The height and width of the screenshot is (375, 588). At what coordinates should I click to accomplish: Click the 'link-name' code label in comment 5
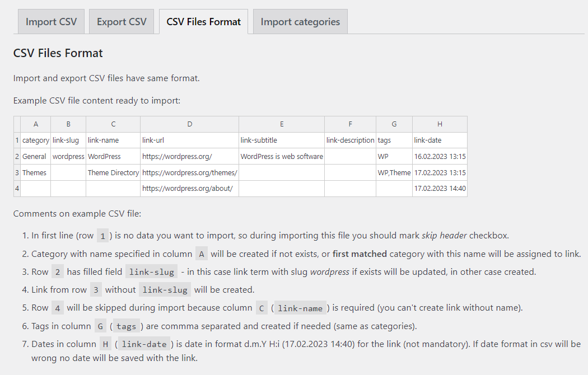300,308
